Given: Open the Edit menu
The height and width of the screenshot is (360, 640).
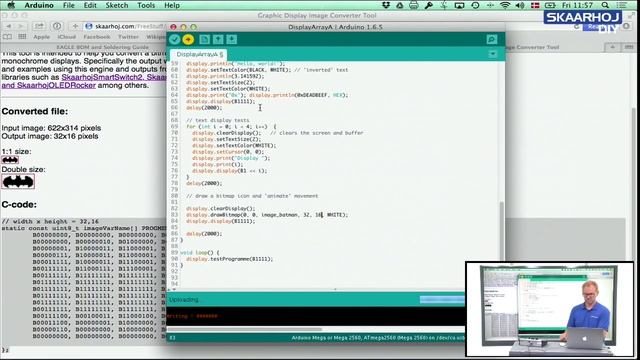Looking at the screenshot, I should [90, 5].
